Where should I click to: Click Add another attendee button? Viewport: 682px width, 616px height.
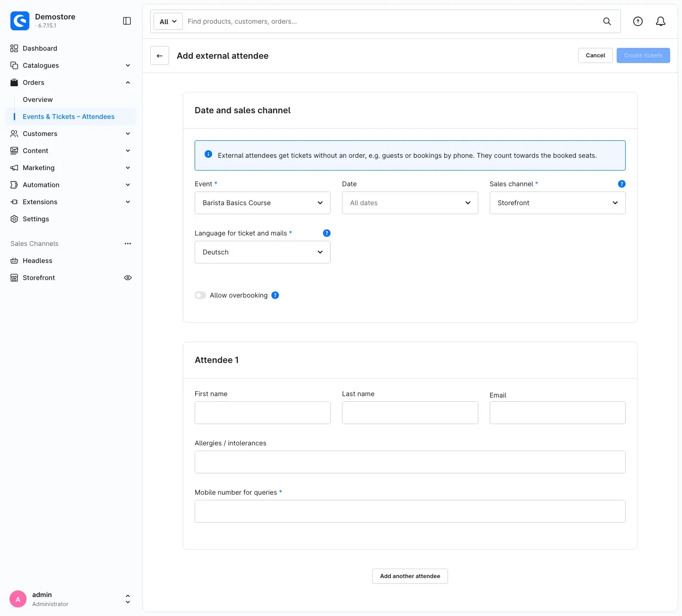point(410,576)
